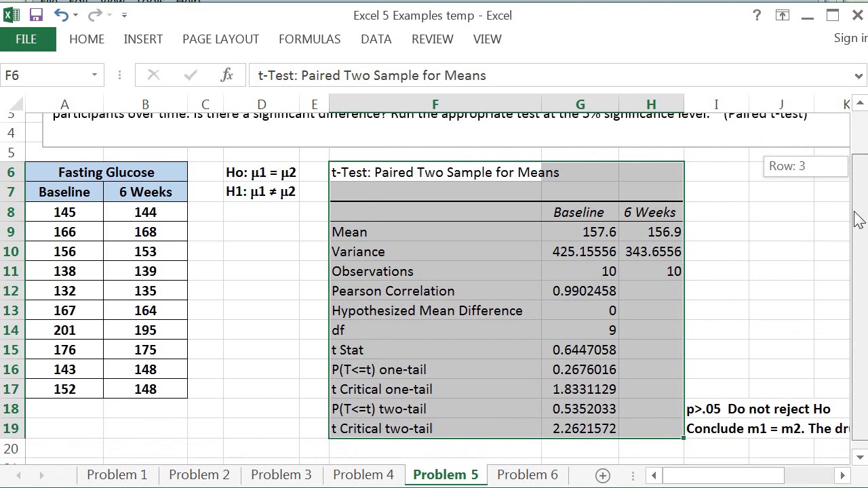Click the previous sheet navigation arrow

[x=18, y=475]
